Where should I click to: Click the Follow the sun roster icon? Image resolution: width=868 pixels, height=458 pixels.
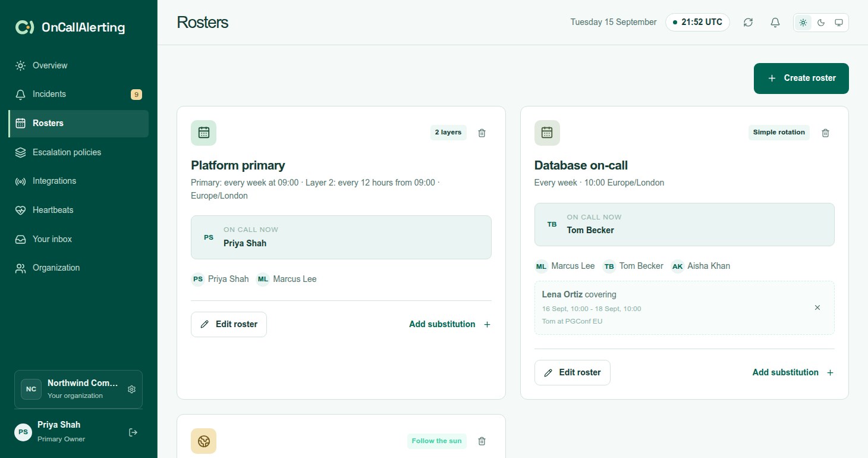click(203, 441)
